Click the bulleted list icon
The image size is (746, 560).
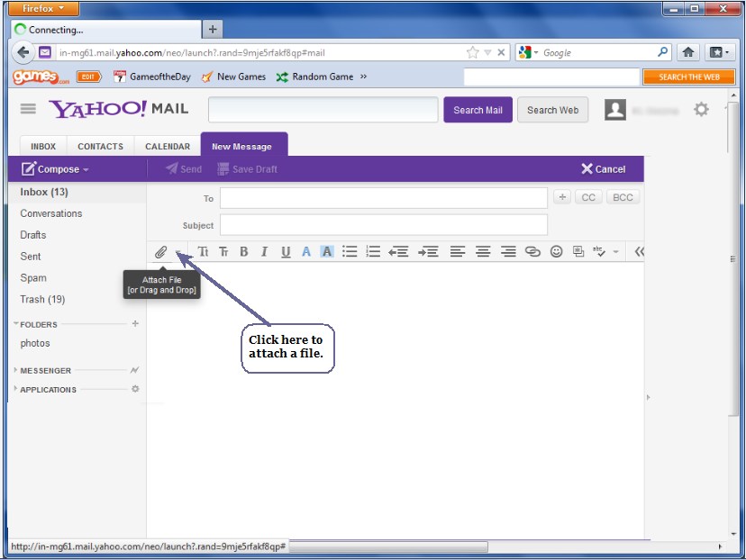pos(350,251)
